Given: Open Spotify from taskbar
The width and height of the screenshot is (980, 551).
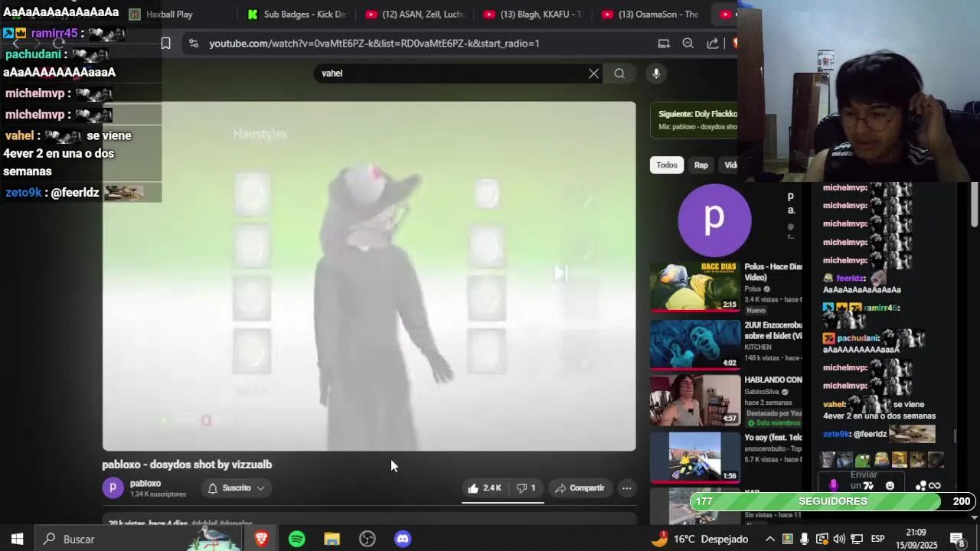Looking at the screenshot, I should pos(297,539).
